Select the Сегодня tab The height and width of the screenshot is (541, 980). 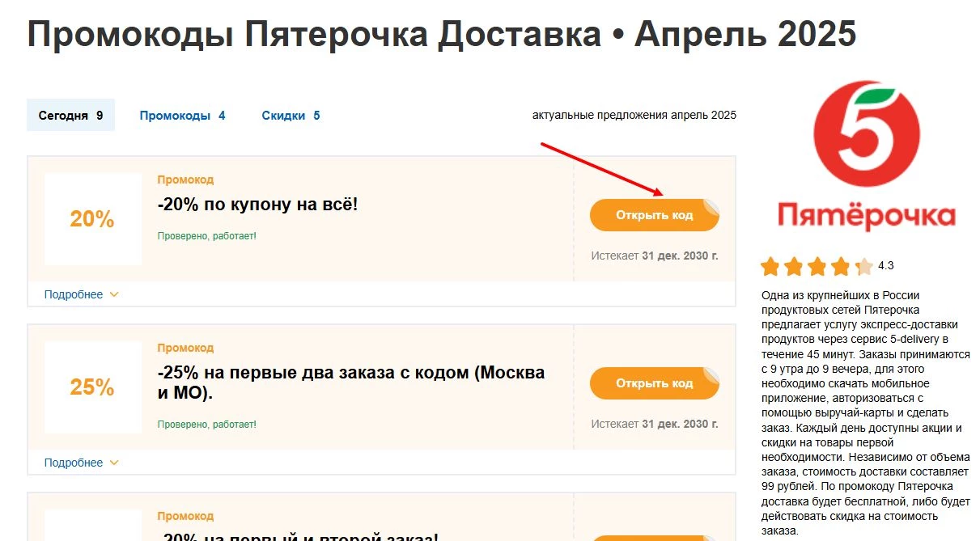(70, 115)
